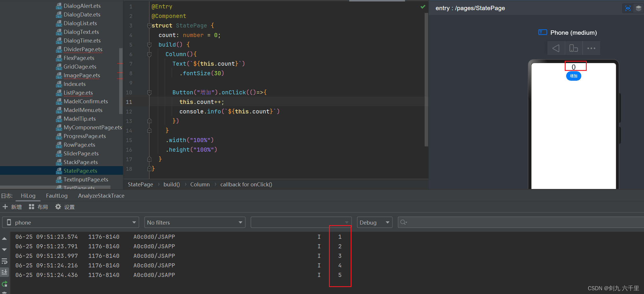Open MyComponentPage.ets file

point(93,127)
